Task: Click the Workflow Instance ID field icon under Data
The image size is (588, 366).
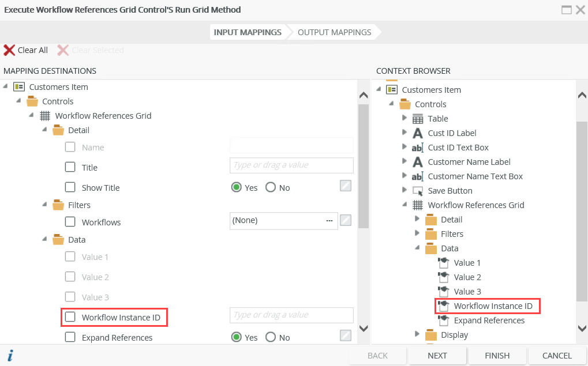Action: tap(443, 305)
